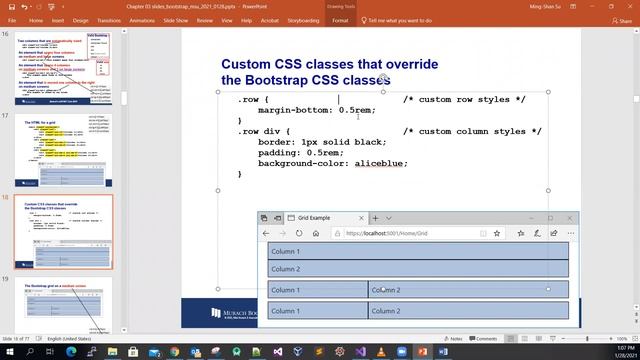Click thumbnail pane scroll down arrow
Image resolution: width=640 pixels, height=360 pixels.
point(124,330)
